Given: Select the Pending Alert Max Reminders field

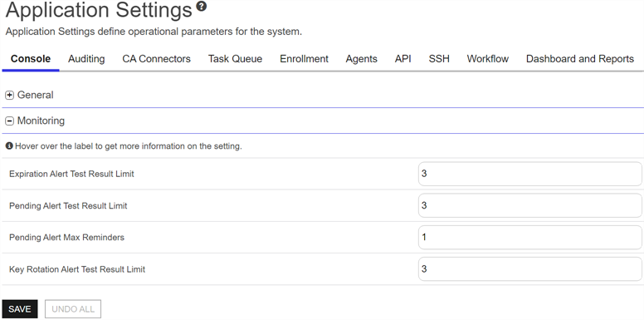Looking at the screenshot, I should (x=529, y=238).
